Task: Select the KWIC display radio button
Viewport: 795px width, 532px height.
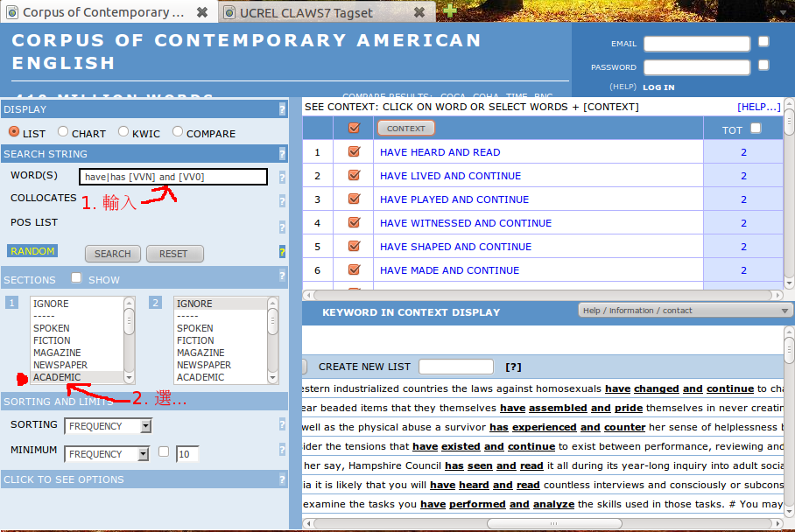Action: pos(123,132)
